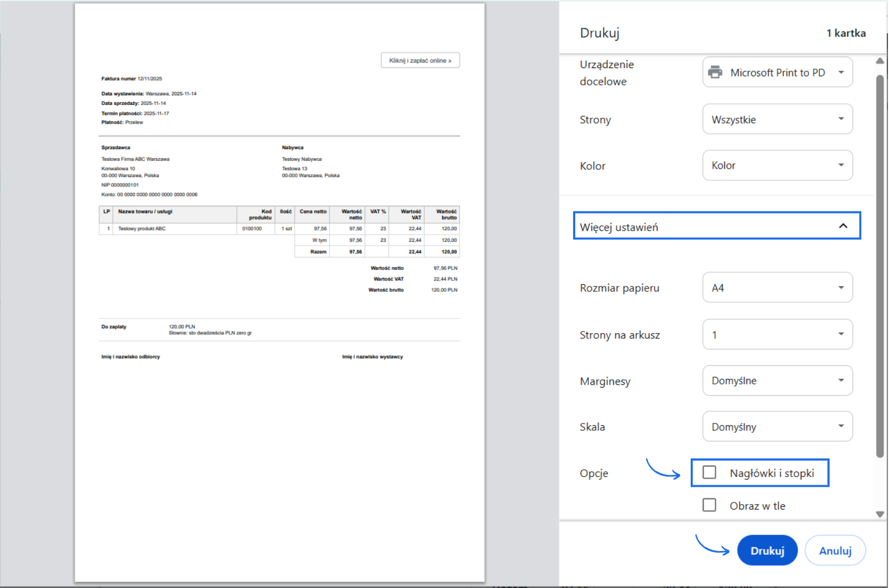This screenshot has width=889, height=588.
Task: Click scrollbar up arrow in print panel
Action: tap(880, 61)
